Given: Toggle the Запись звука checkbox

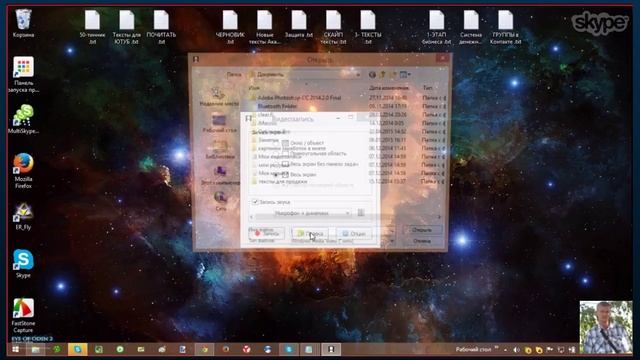Looking at the screenshot, I should [255, 202].
